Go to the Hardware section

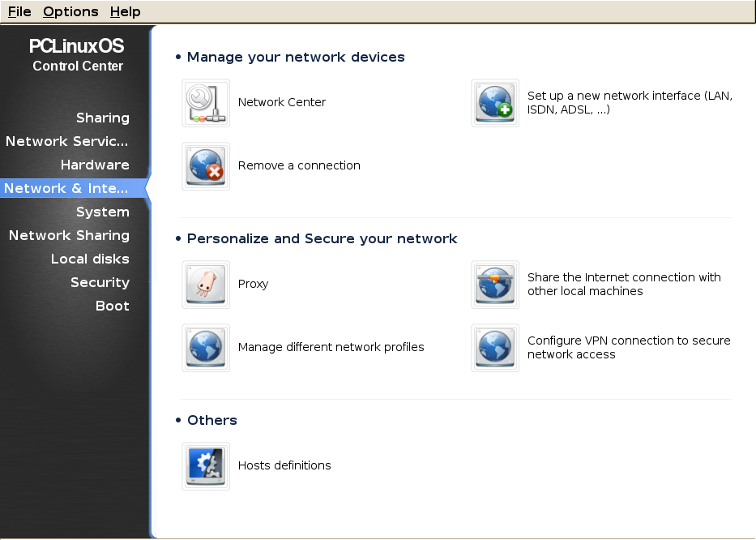(x=95, y=165)
